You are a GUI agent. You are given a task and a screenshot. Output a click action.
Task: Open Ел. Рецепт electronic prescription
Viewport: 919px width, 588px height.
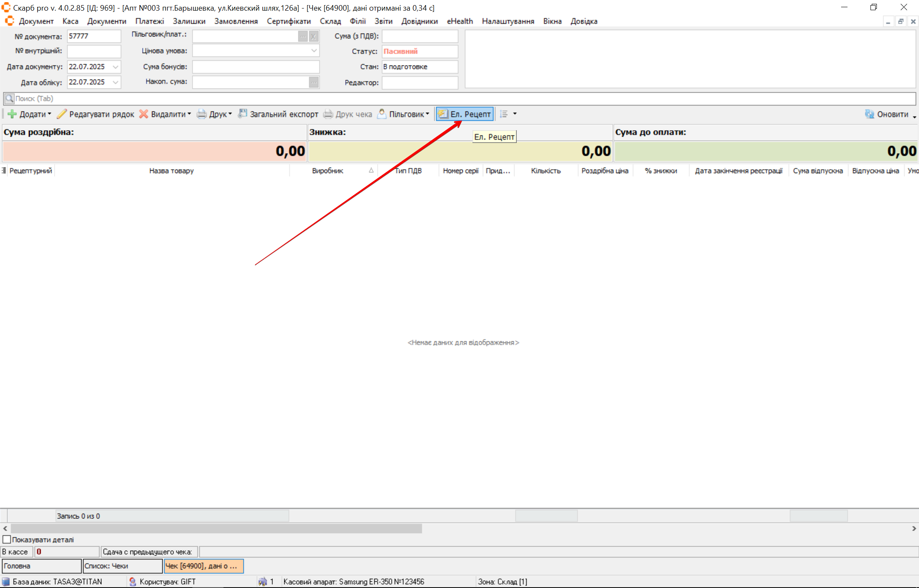465,114
